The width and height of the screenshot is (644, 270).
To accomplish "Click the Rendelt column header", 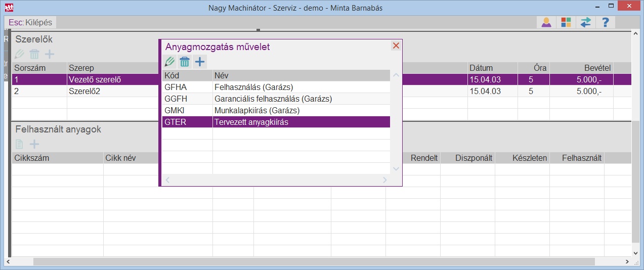I will tap(421, 158).
